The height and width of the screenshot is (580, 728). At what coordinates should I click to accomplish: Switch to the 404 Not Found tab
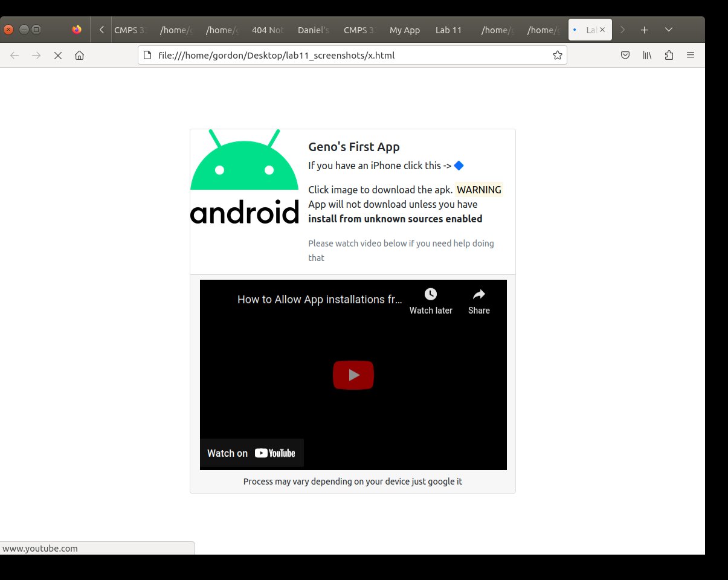(x=267, y=30)
